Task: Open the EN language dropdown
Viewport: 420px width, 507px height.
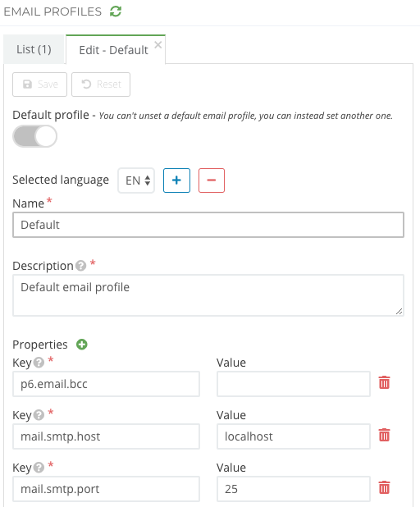Action: [x=136, y=180]
